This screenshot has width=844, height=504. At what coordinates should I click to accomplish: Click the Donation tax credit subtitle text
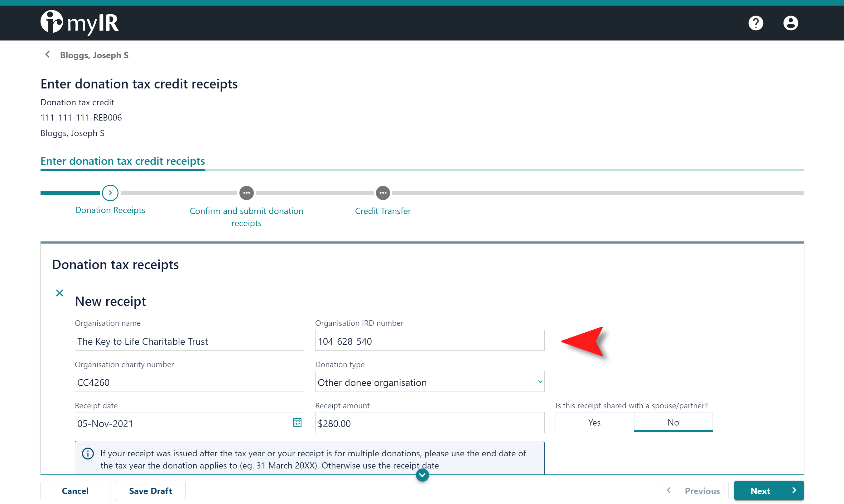click(77, 102)
